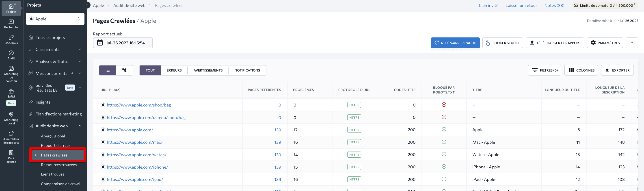Screen dimensions: 644x191
Task: Select the Erreurs tab
Action: (174, 70)
